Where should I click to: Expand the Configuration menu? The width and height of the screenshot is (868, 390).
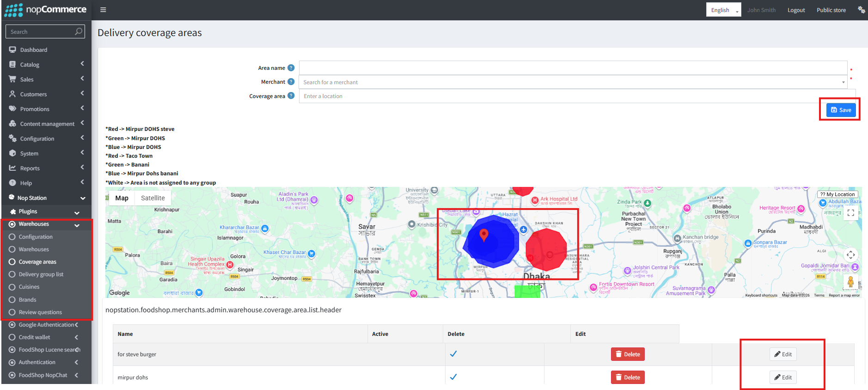pos(46,139)
